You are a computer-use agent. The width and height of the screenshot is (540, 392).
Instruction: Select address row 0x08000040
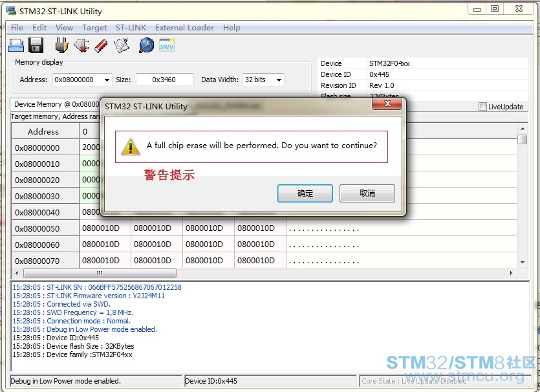point(45,212)
